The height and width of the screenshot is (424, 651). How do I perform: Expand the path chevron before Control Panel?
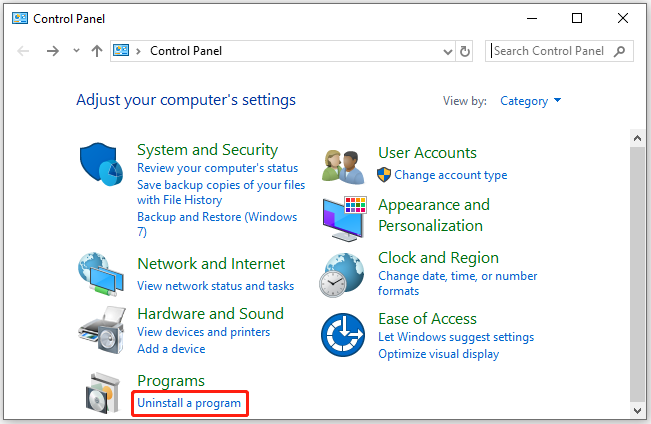[138, 51]
